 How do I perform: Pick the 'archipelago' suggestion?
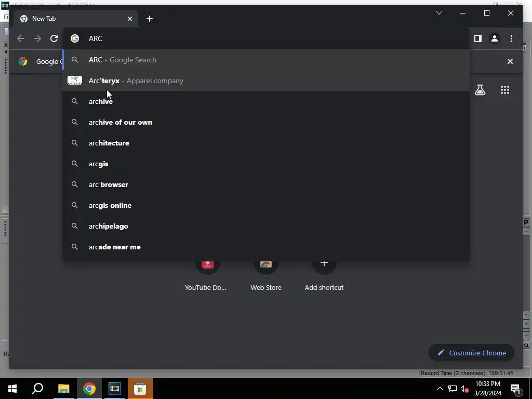click(x=265, y=226)
